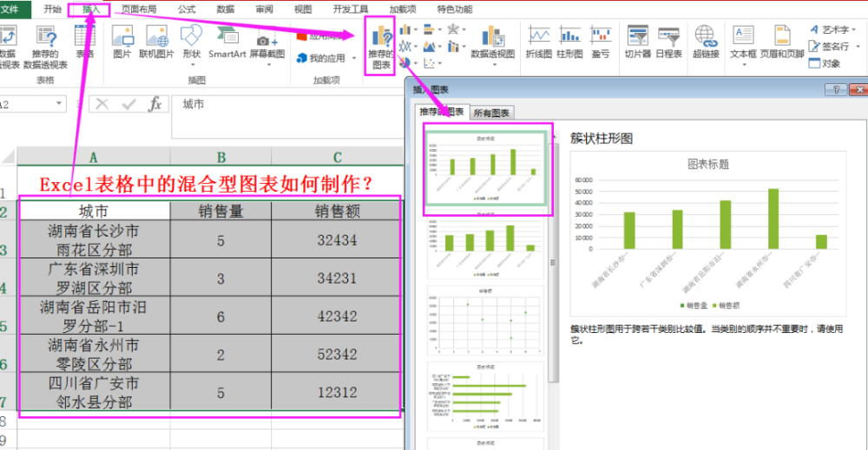Insert a Slicer (切片器)
Image resolution: width=868 pixels, height=450 pixels.
pyautogui.click(x=638, y=42)
